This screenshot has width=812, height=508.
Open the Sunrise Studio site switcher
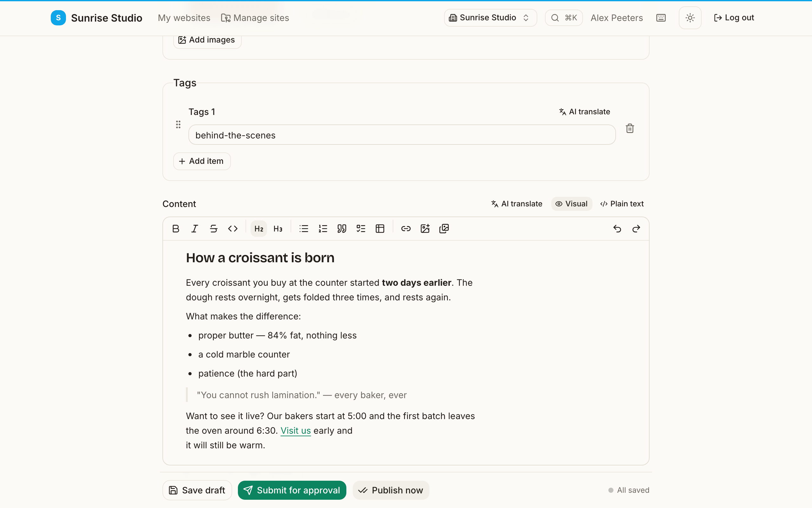pos(490,18)
